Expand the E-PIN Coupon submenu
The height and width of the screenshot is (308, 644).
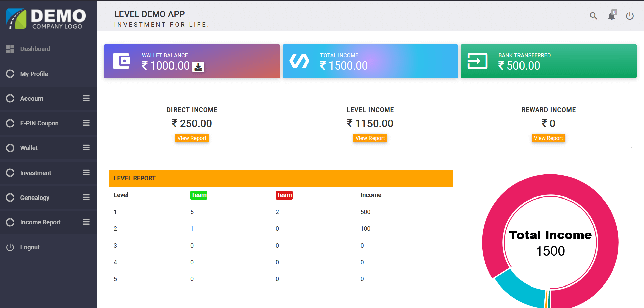tap(86, 123)
